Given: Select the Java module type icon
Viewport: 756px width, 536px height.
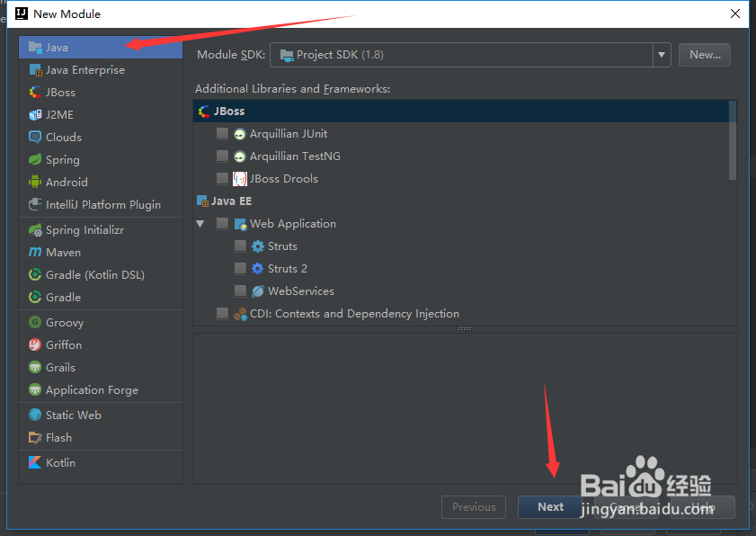Looking at the screenshot, I should click(x=35, y=48).
